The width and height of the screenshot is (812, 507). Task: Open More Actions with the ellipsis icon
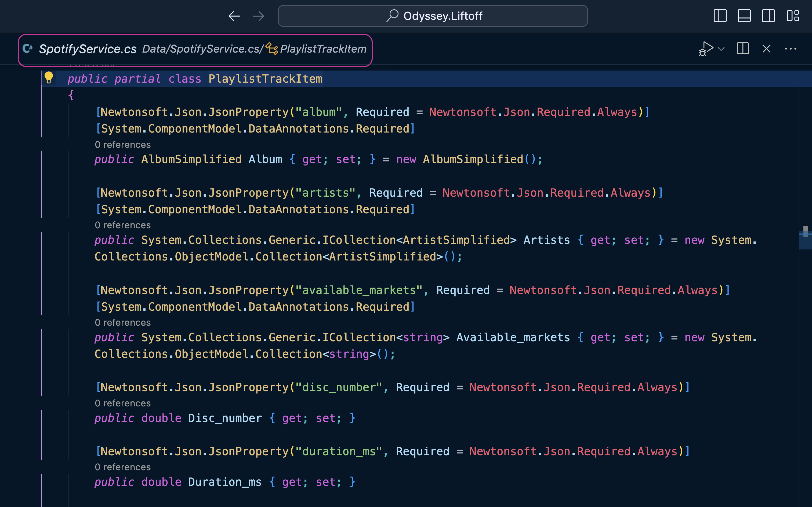pos(791,49)
